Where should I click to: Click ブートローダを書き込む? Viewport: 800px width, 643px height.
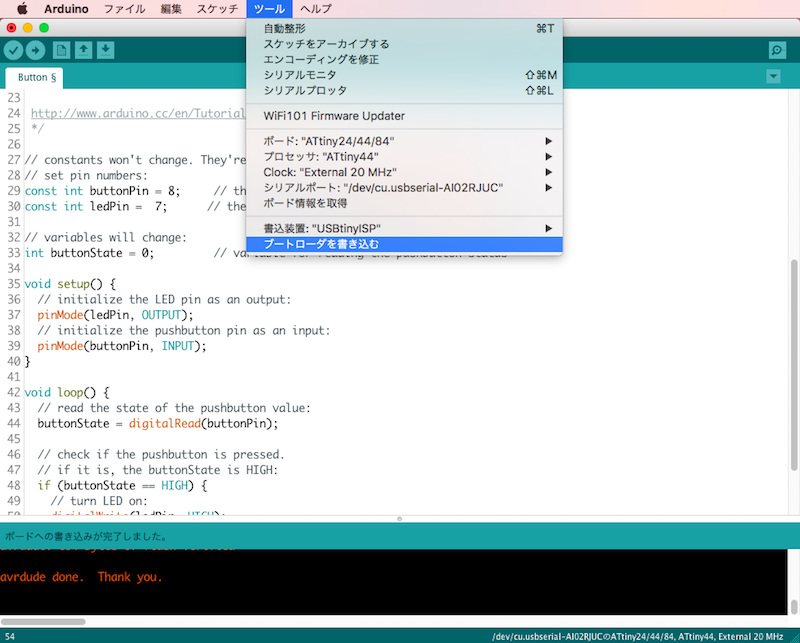(405, 244)
